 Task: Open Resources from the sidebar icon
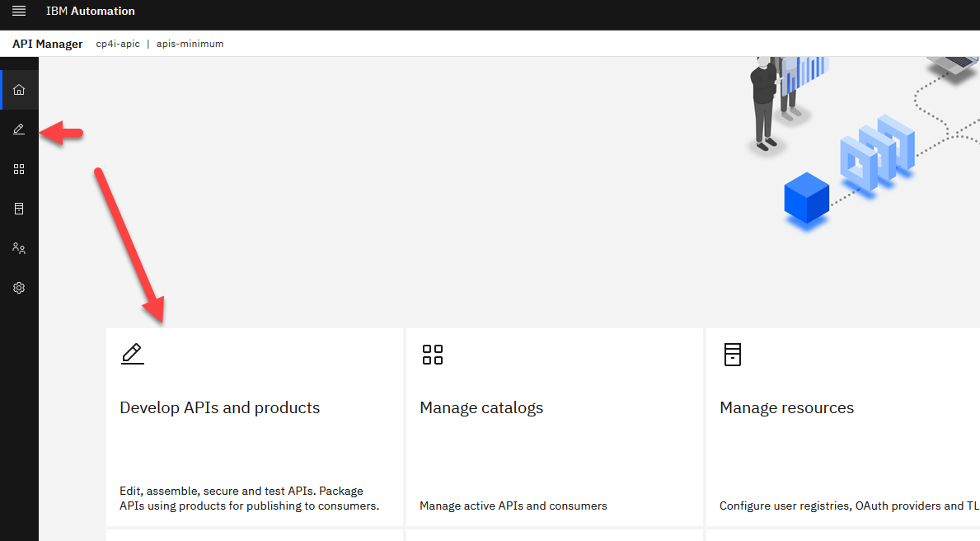[x=19, y=209]
